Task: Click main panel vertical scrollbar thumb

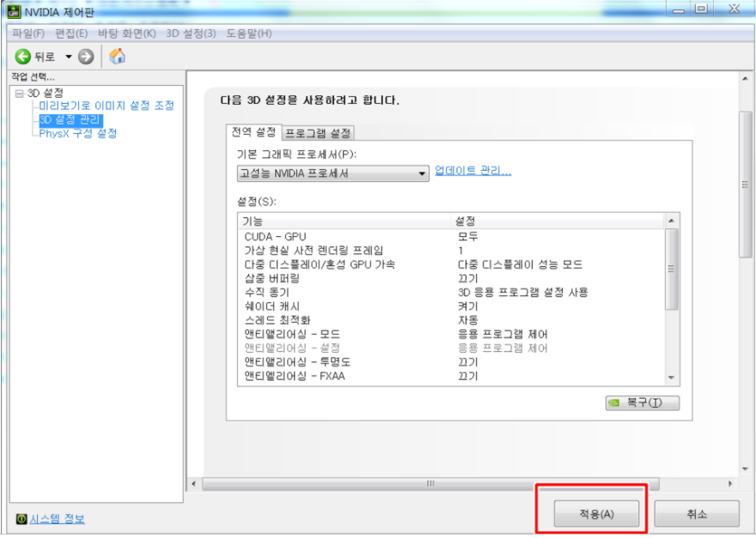Action: click(x=745, y=184)
